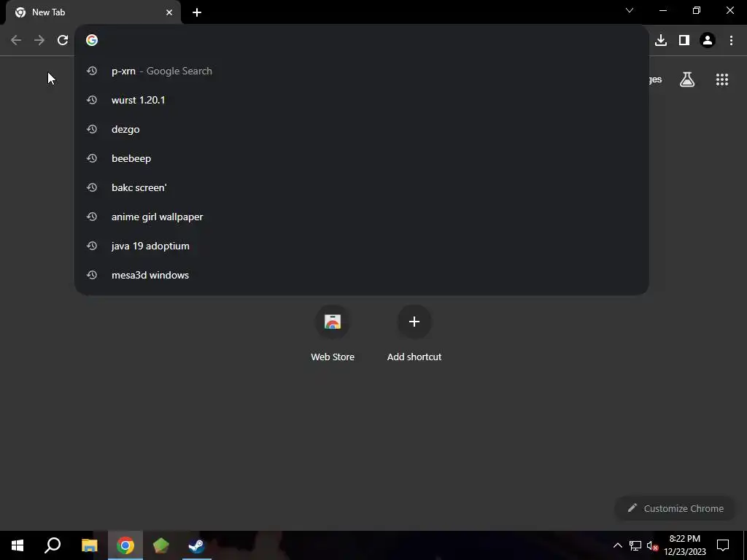Open the Windows Start menu
The width and height of the screenshot is (747, 560).
coord(18,545)
